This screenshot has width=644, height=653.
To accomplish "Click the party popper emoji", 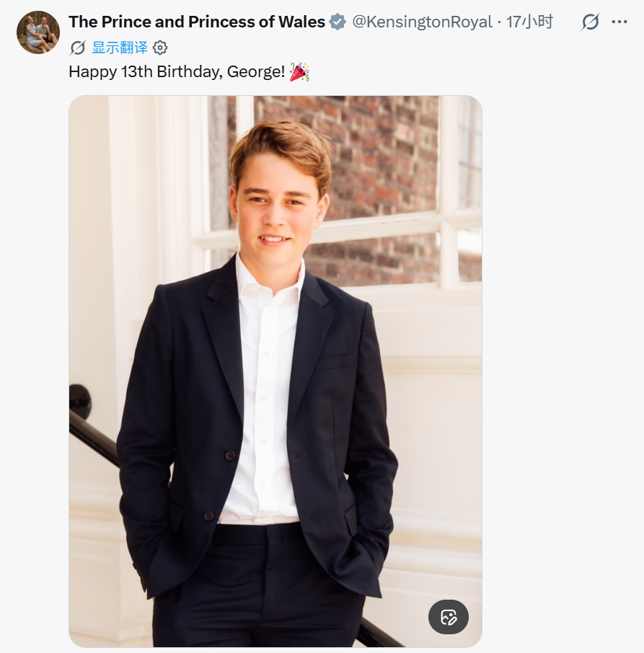I will pos(299,71).
